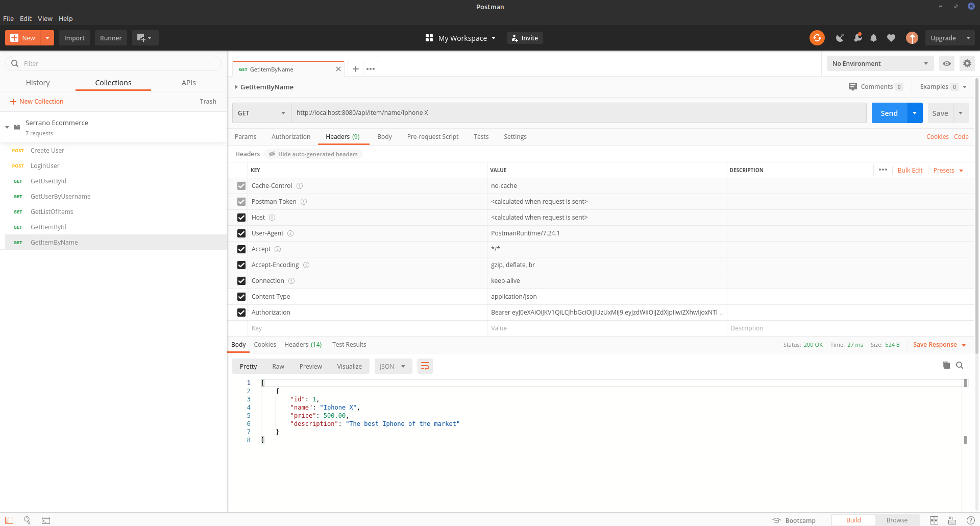The image size is (980, 526).
Task: Copy response body to clipboard
Action: tap(946, 365)
